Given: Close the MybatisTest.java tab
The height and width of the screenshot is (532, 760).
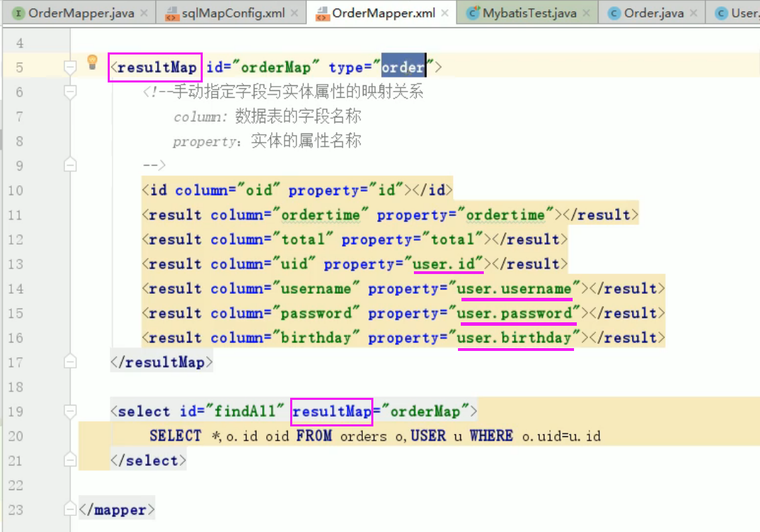Looking at the screenshot, I should point(587,13).
